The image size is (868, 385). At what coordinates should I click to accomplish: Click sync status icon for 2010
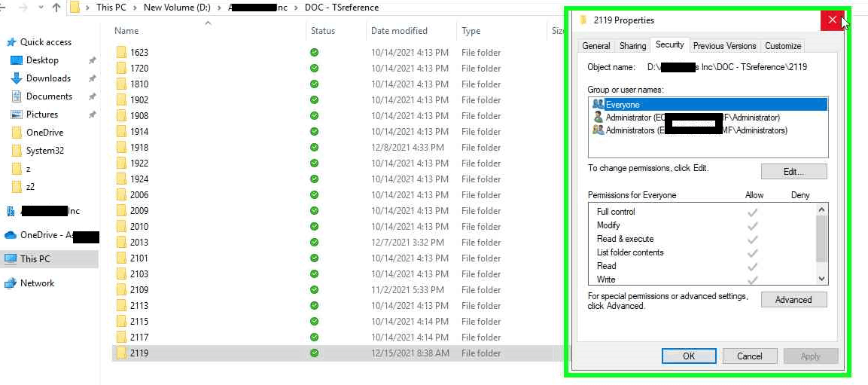click(315, 227)
